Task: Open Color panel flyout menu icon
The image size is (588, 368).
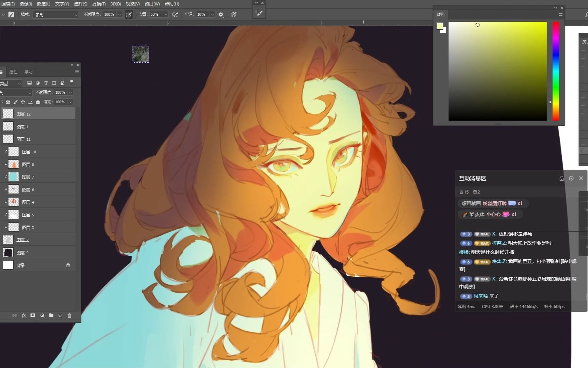Action: 560,14
